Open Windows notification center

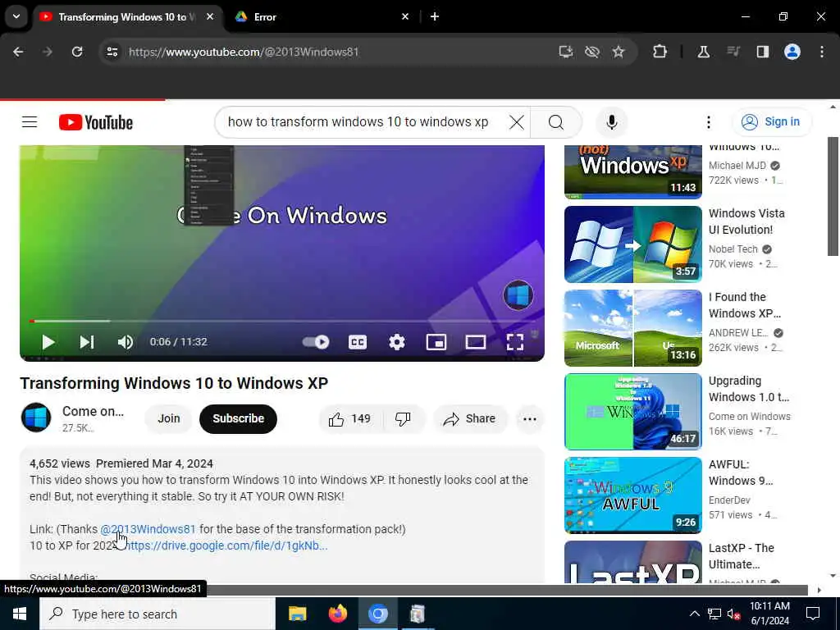point(813,614)
